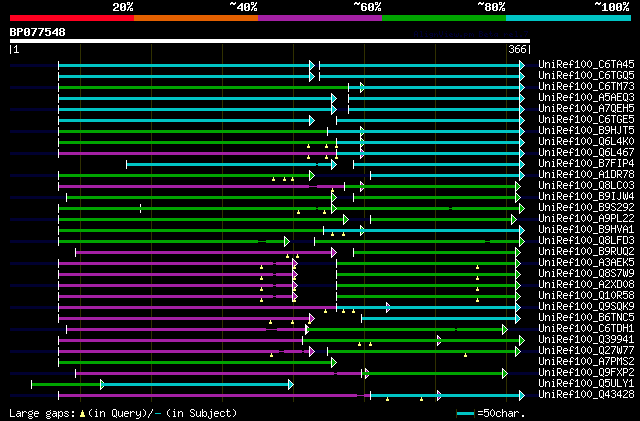Select the BP077548 query name

pos(38,32)
